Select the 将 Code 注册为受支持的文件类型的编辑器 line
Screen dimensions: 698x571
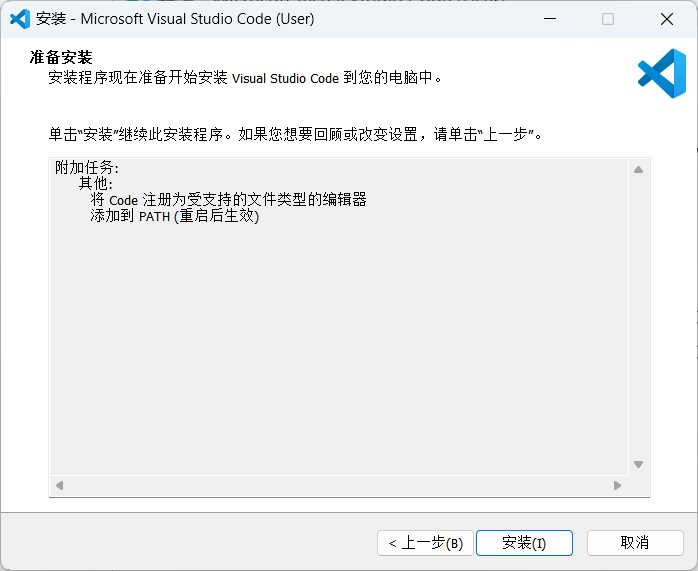tap(228, 200)
